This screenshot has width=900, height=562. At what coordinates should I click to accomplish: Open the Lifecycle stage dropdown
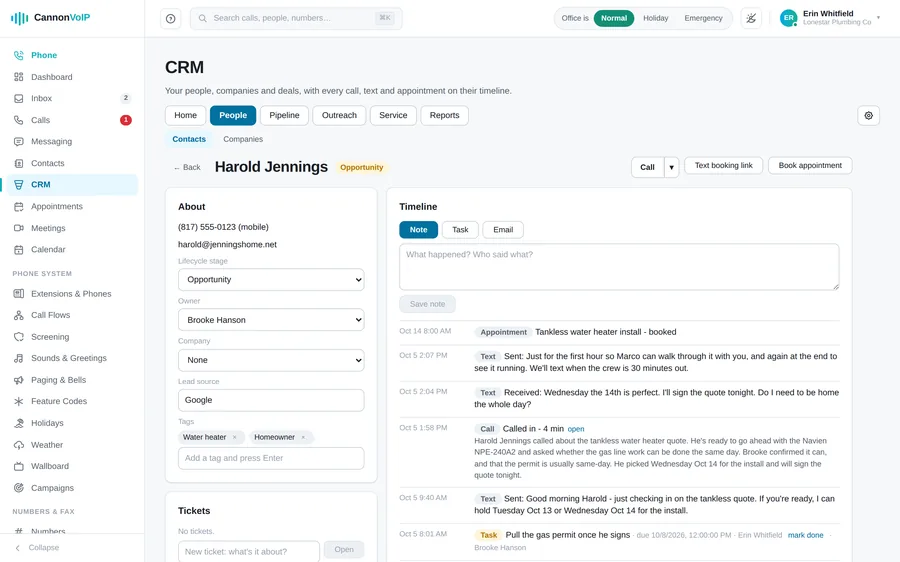point(271,280)
